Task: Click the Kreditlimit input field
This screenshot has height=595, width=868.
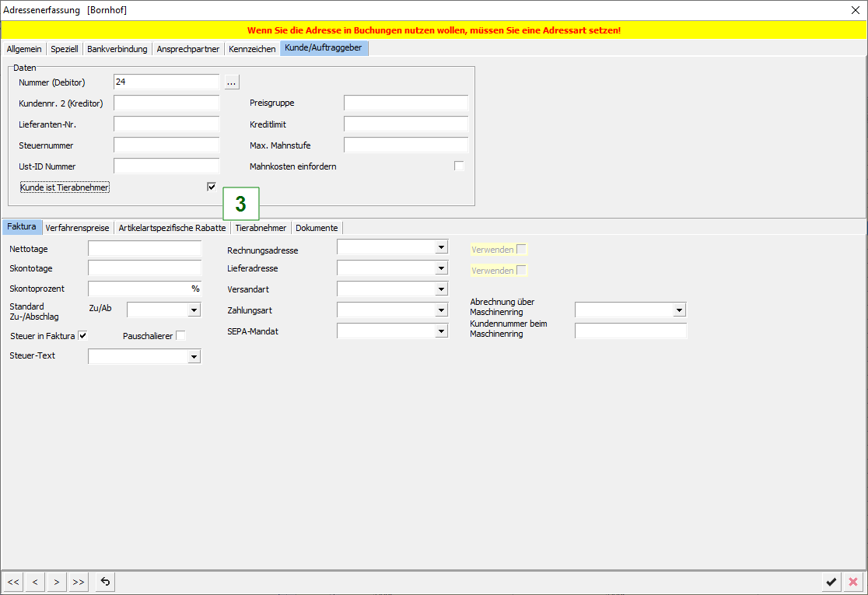Action: tap(405, 124)
